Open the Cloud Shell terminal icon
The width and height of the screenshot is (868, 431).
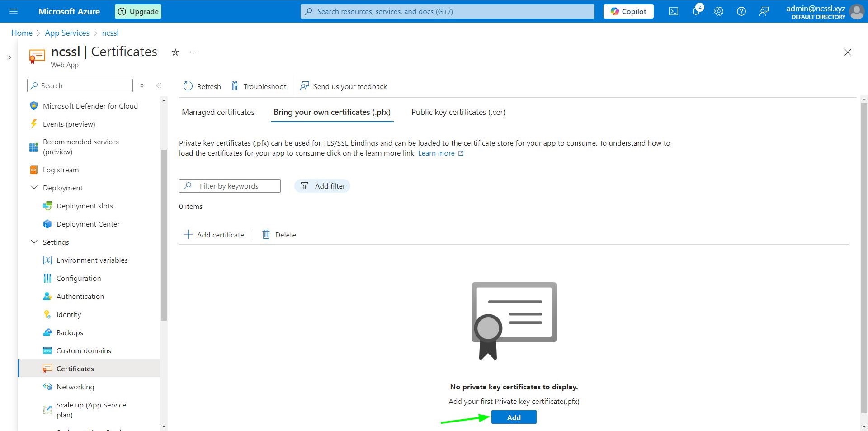tap(673, 11)
